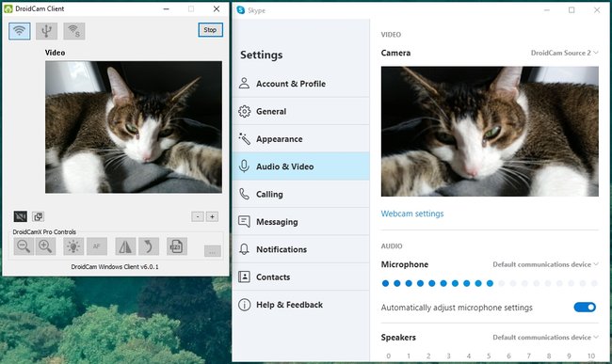Click the info icon beside Help & Feedback
This screenshot has width=612, height=364.
[x=245, y=305]
